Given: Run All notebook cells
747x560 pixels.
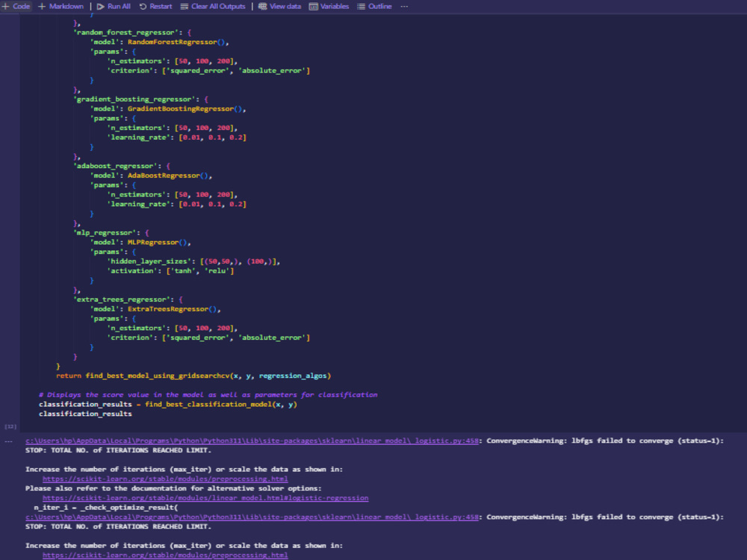Looking at the screenshot, I should point(114,6).
